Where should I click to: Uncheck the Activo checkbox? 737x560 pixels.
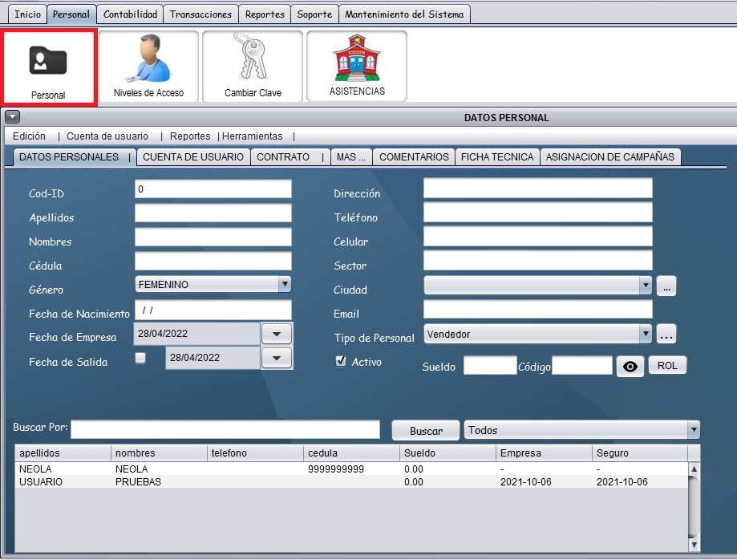click(x=341, y=362)
